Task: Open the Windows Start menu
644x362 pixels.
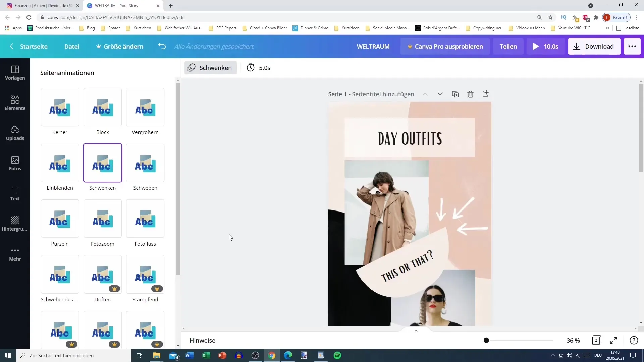Action: coord(8,355)
